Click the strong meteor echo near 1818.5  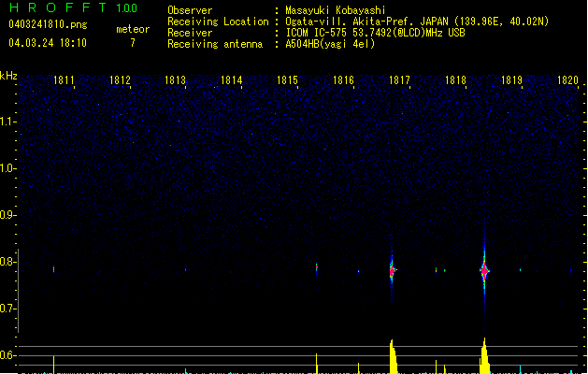484,270
